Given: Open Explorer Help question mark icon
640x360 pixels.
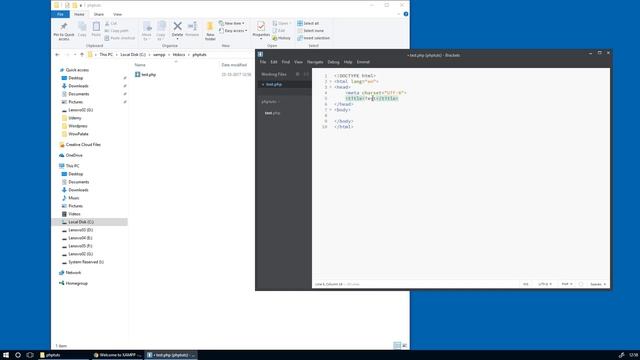Looking at the screenshot, I should (406, 14).
